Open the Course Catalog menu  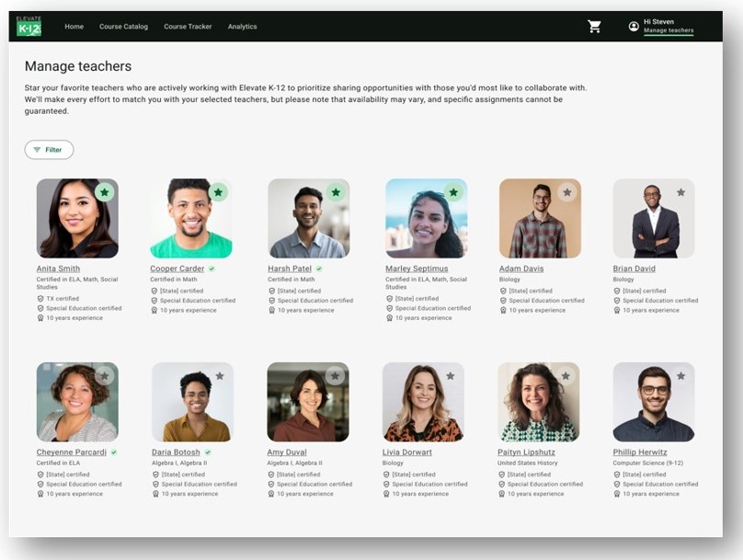tap(123, 27)
